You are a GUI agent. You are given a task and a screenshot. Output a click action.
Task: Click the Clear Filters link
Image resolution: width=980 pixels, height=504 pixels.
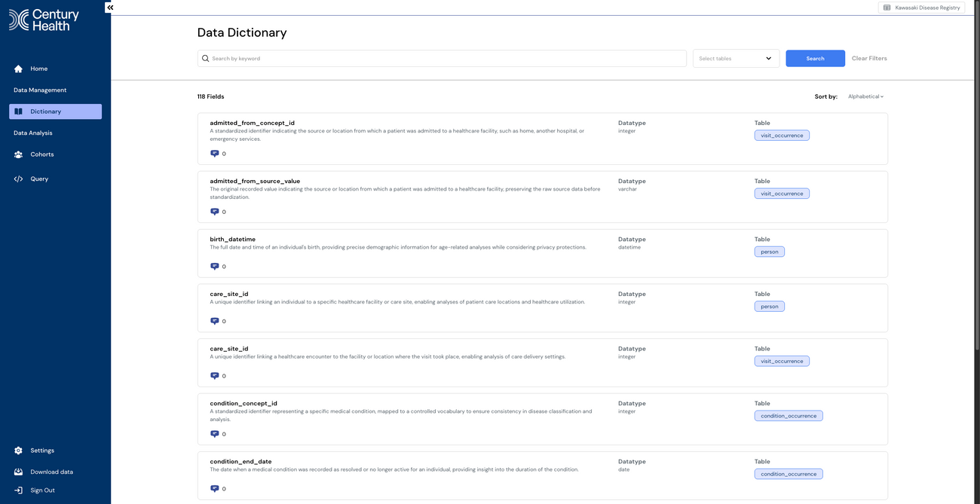[x=869, y=58]
